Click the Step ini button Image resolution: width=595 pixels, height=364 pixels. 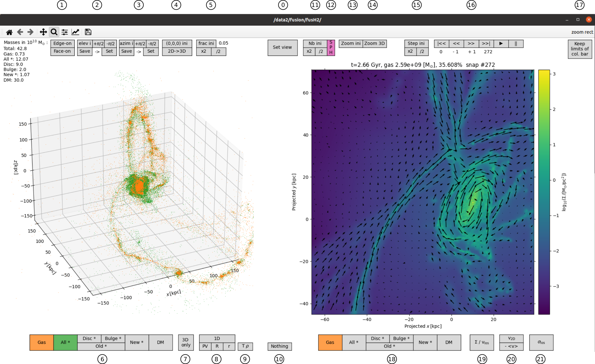pyautogui.click(x=416, y=44)
